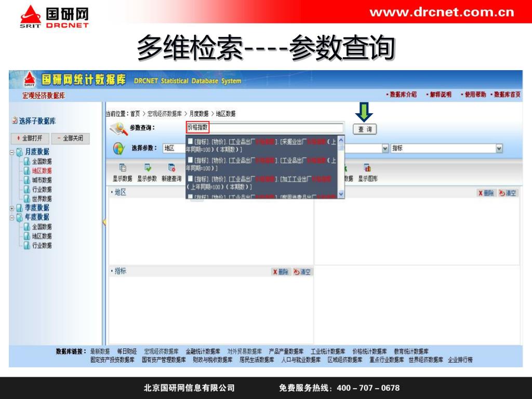
Task: Open the 价格统计数据库 footer link
Action: tap(369, 352)
